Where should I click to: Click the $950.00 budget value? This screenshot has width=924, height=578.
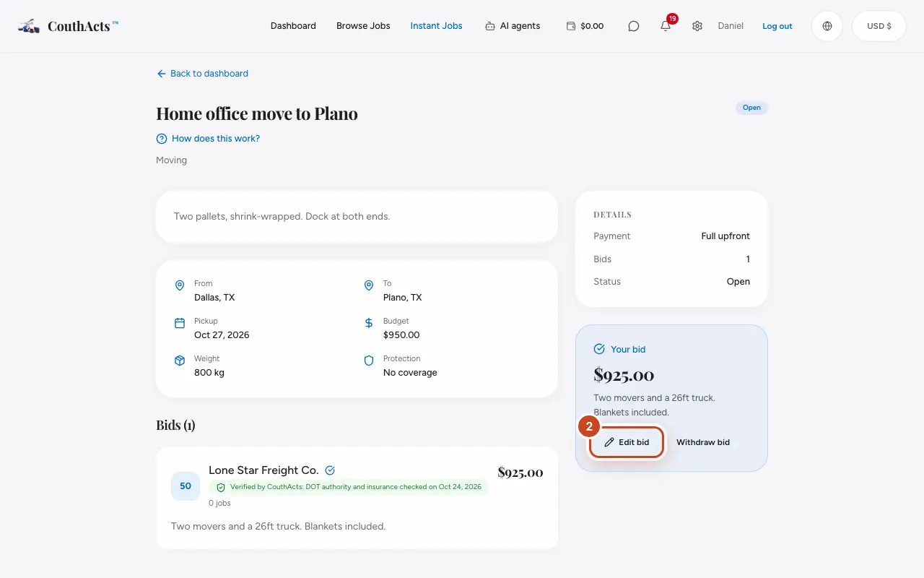coord(401,335)
